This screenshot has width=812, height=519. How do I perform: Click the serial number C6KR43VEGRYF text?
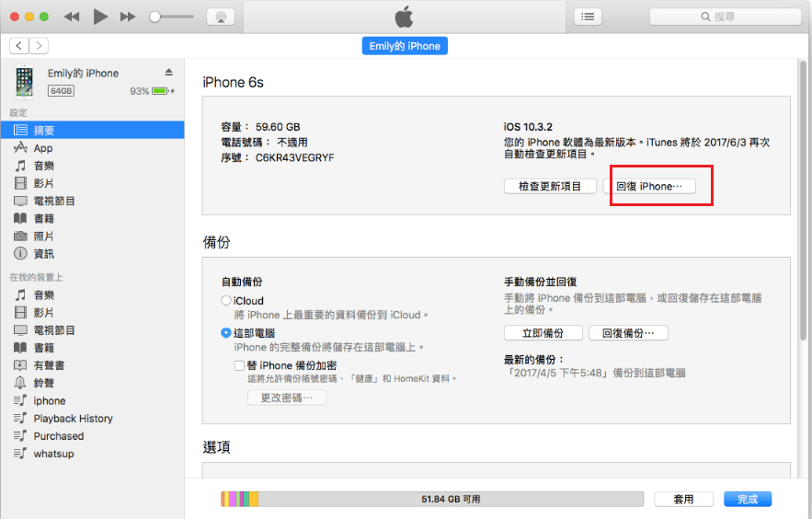[x=294, y=157]
